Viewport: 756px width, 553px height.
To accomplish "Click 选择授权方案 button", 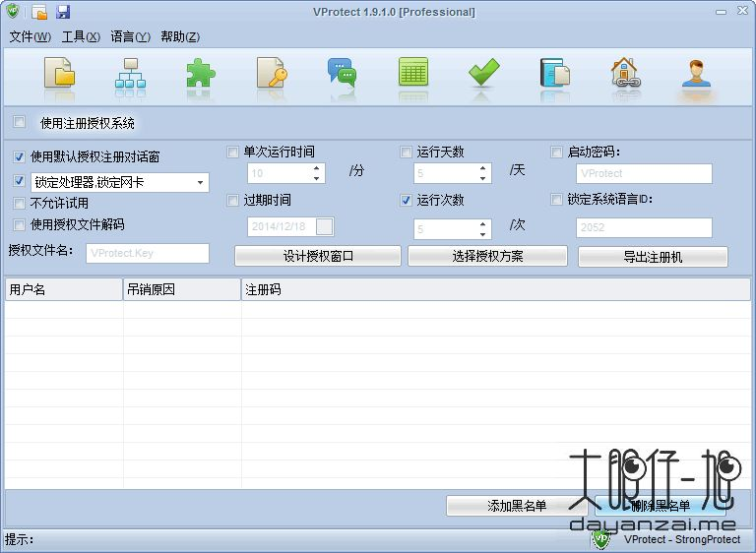I will coord(487,256).
